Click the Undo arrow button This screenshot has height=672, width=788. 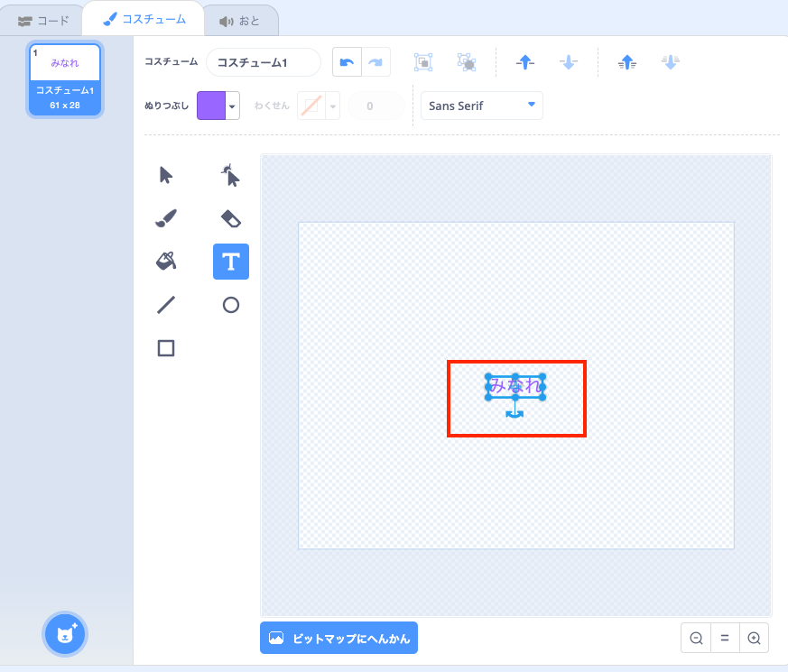point(347,62)
